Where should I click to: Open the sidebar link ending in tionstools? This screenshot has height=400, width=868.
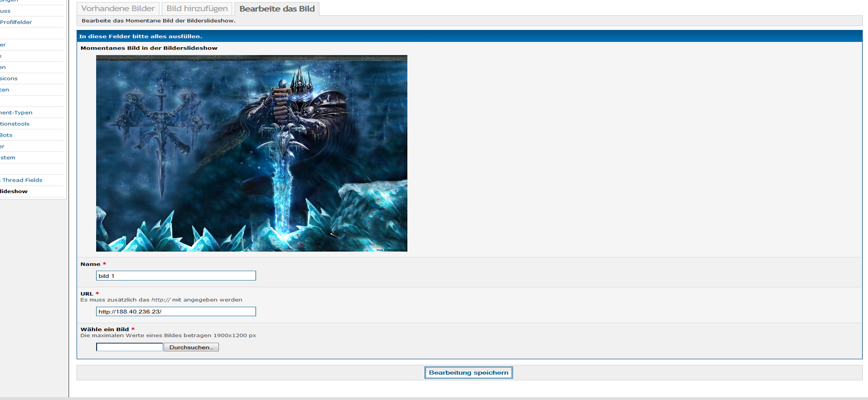pyautogui.click(x=15, y=124)
